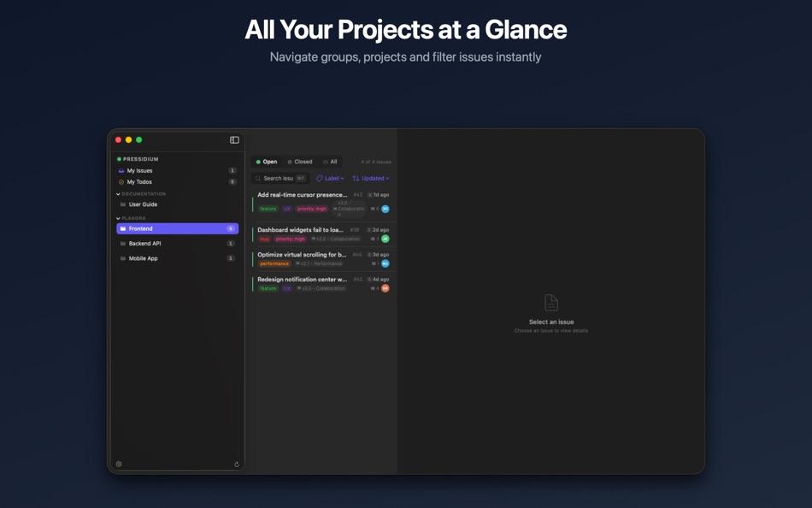Switch the issue filter to All
The image size is (812, 508).
333,162
